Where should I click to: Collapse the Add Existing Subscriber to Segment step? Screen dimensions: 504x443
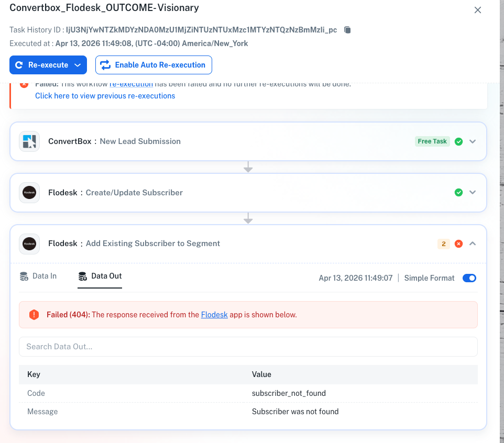click(473, 243)
